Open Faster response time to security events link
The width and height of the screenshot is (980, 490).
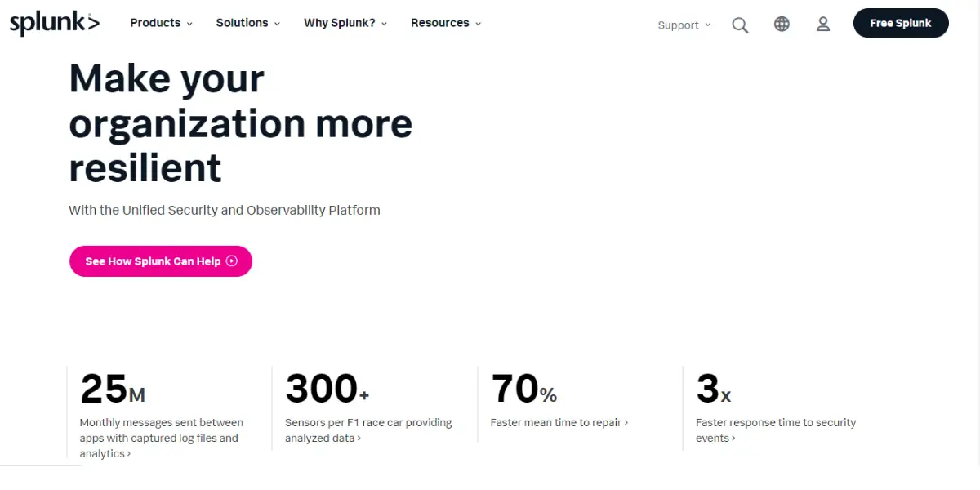pyautogui.click(x=776, y=430)
